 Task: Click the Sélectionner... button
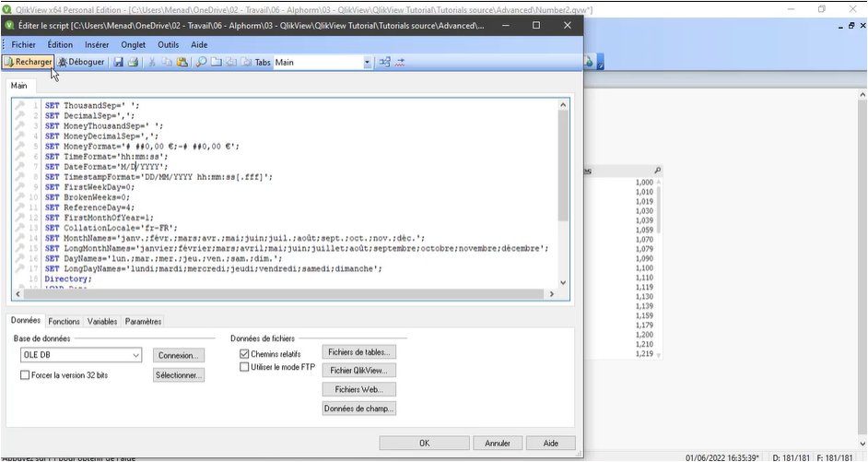179,375
